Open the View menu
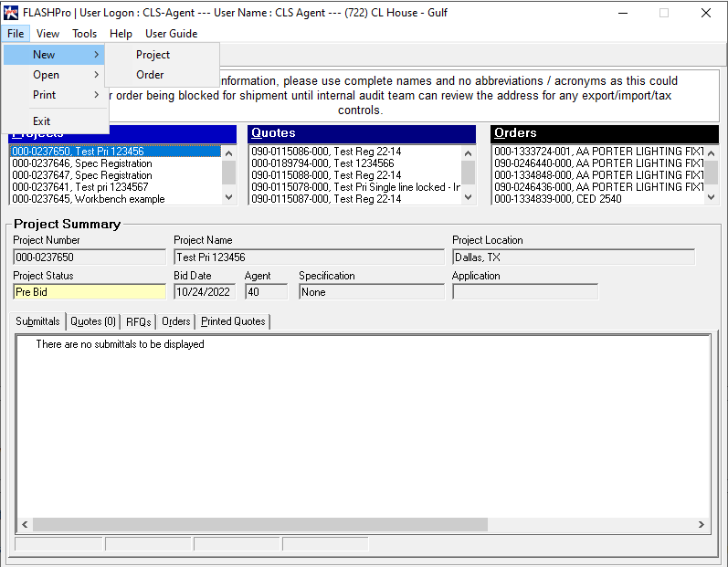This screenshot has width=728, height=567. click(x=47, y=34)
